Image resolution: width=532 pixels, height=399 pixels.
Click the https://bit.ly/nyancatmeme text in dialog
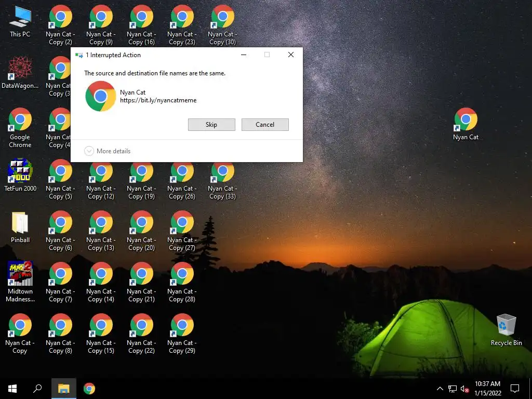[158, 100]
